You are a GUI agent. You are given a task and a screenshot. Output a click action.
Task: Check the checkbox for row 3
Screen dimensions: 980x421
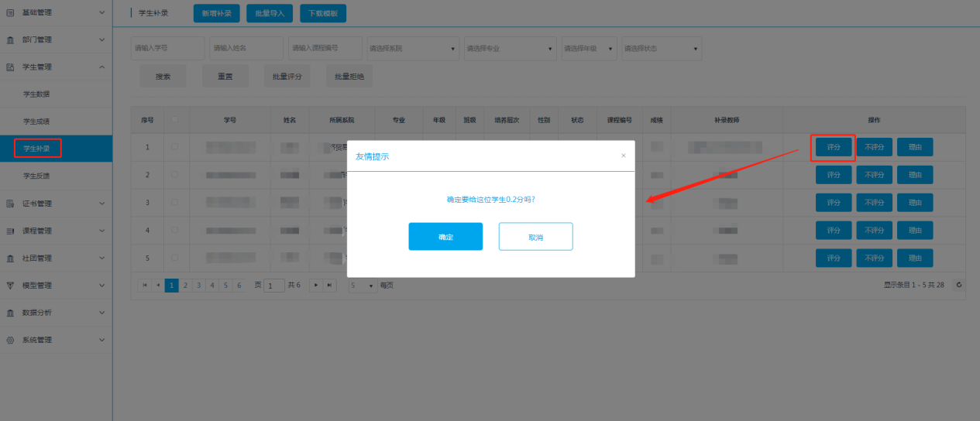point(175,202)
